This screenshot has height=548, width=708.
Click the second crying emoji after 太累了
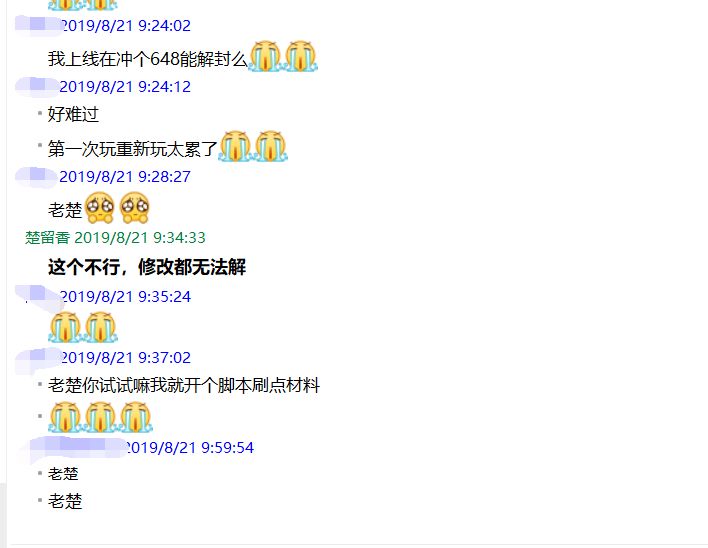point(270,146)
